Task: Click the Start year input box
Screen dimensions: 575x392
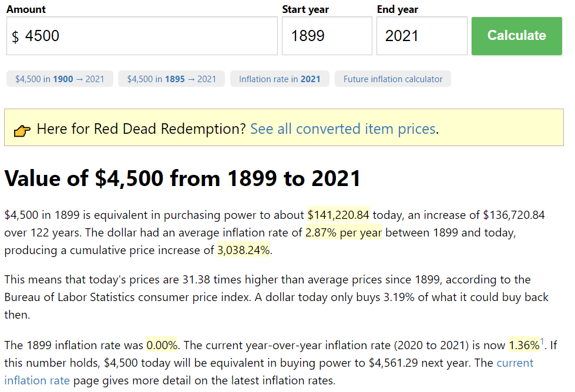Action: coord(327,36)
